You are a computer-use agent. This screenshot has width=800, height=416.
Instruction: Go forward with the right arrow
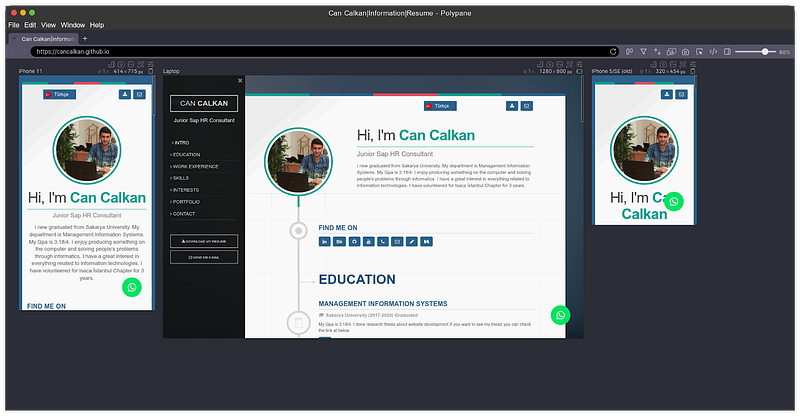coord(23,52)
